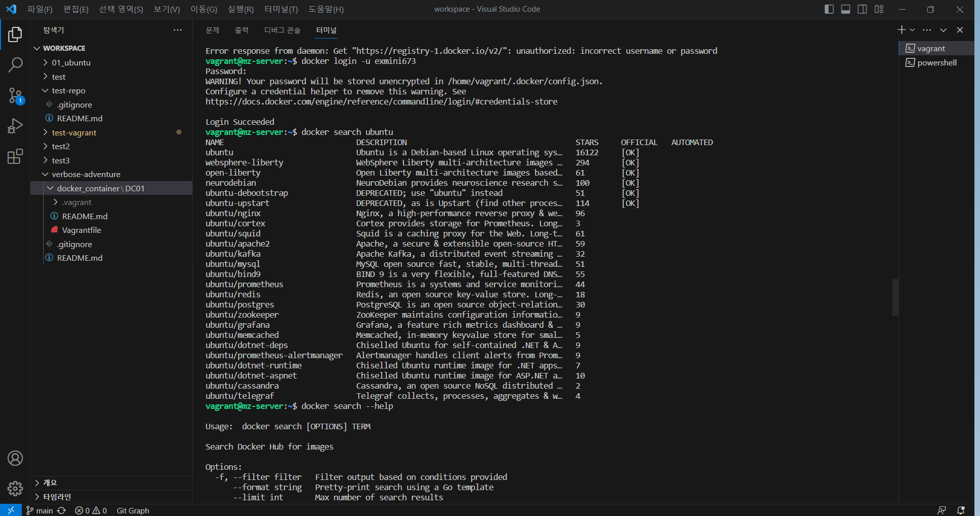Click the remote connection indicator in status bar
Viewport: 980px width, 516px height.
10,510
